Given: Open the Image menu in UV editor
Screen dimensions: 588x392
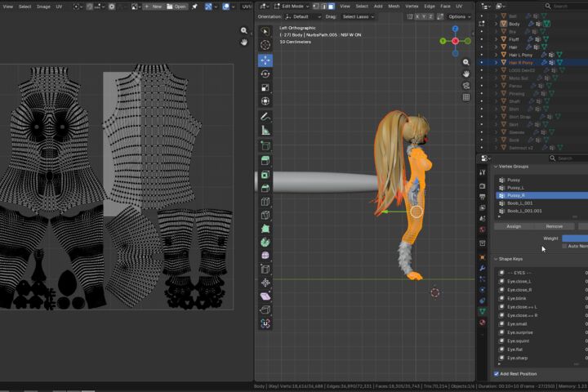Looking at the screenshot, I should click(43, 7).
